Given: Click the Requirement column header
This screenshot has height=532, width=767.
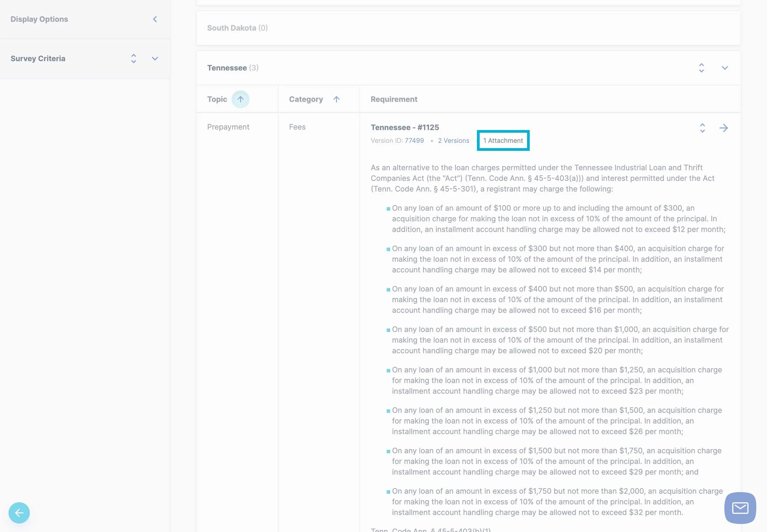Looking at the screenshot, I should 394,99.
